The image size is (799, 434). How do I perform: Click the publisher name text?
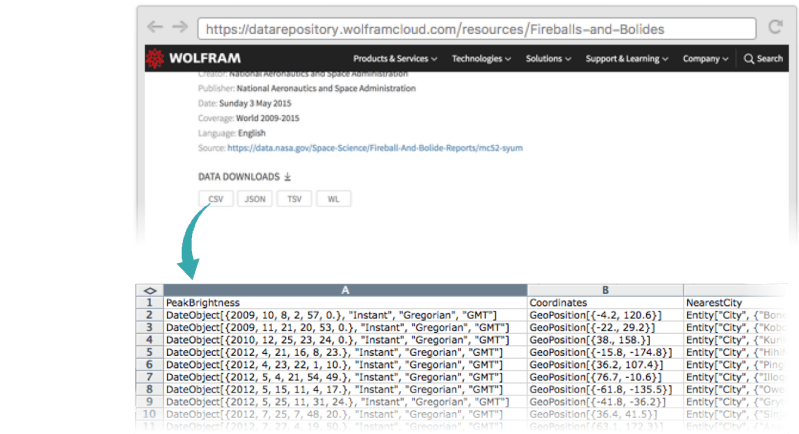click(326, 88)
